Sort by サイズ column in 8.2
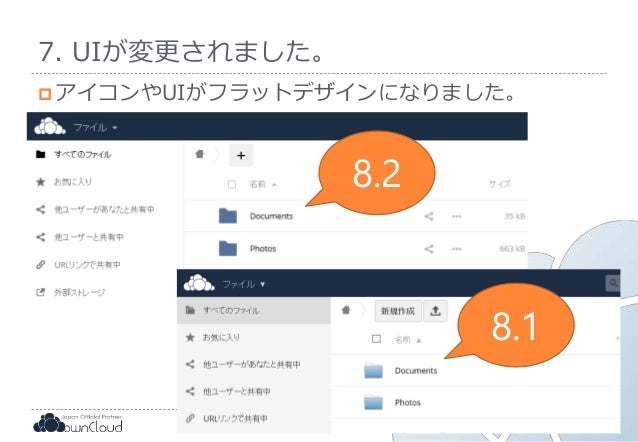Viewport: 638px width, 442px height. 500,184
